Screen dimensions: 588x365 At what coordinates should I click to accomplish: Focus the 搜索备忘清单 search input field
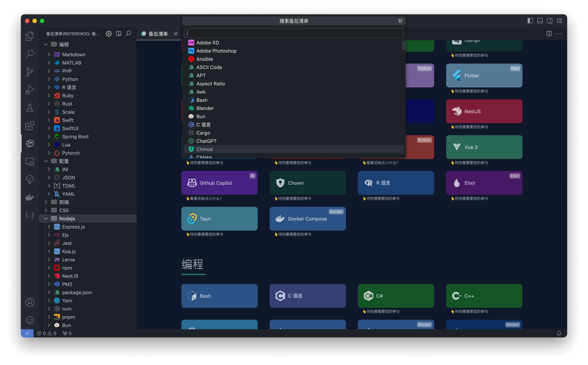coord(294,33)
